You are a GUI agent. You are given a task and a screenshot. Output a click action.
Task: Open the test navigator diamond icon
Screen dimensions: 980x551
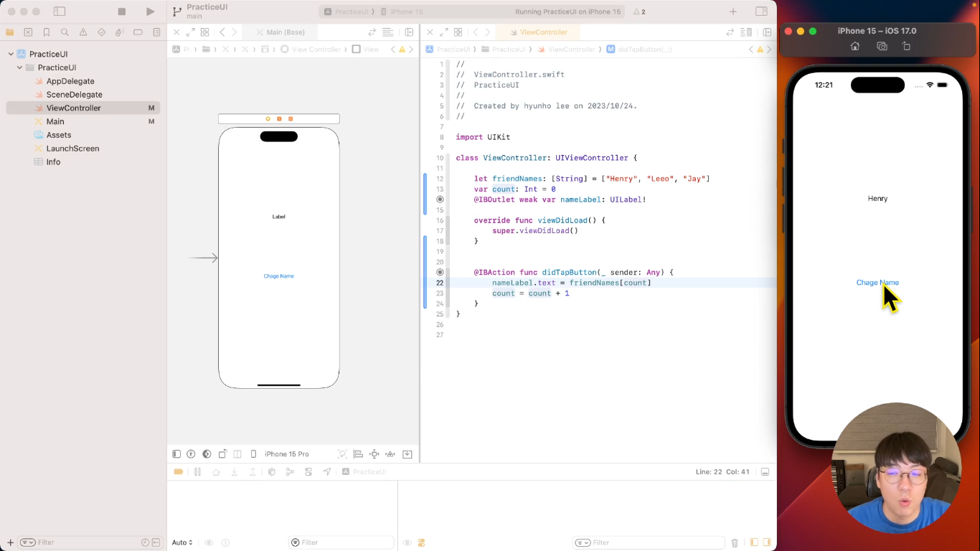101,32
